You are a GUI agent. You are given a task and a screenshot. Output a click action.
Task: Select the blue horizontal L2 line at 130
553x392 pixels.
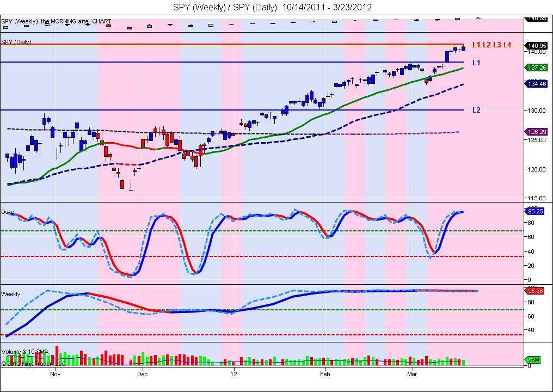[232, 110]
